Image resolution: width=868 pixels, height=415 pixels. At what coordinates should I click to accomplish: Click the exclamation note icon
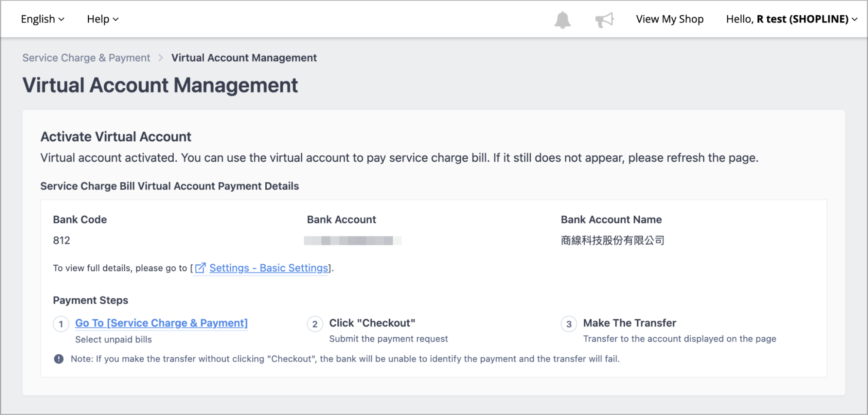point(59,359)
